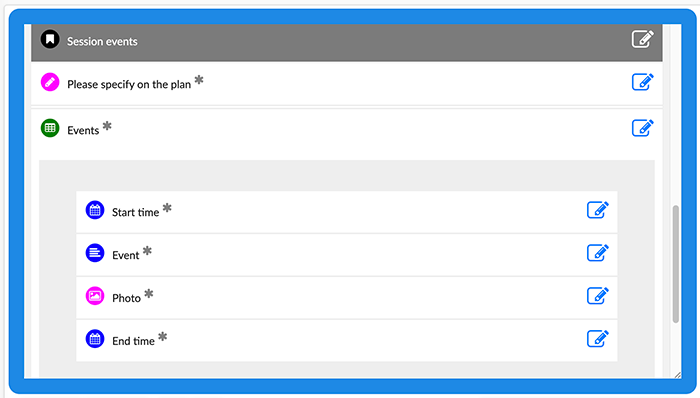Click the resize handle at panel corner
700x398 pixels.
tap(678, 375)
